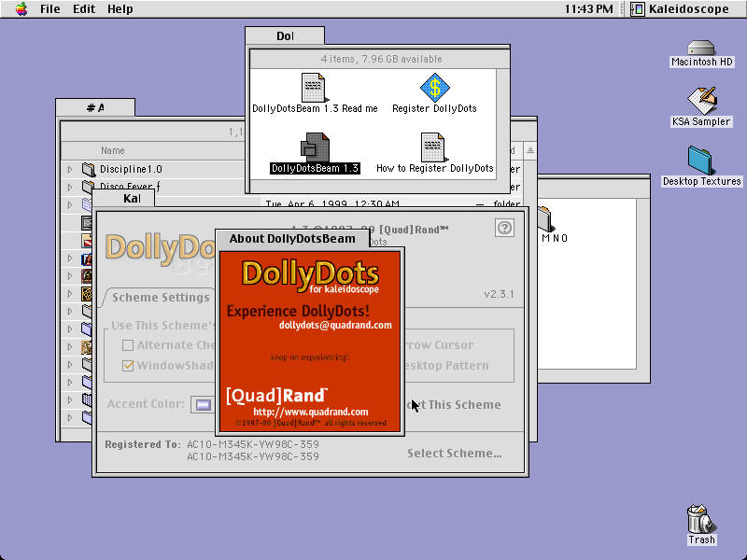Click the 'Macintosh HD' desktop label
Image resolution: width=747 pixels, height=560 pixels.
[x=702, y=62]
